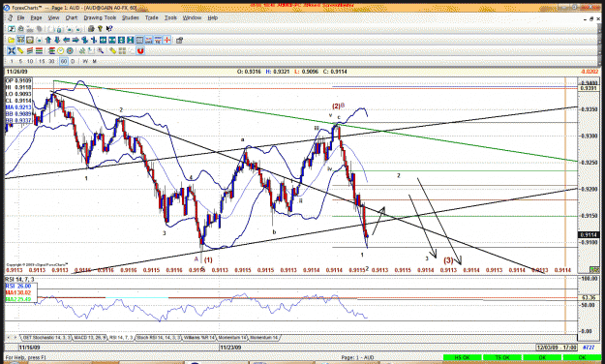Image resolution: width=605 pixels, height=364 pixels.
Task: Click the yellow clock icon
Action: click(61, 50)
